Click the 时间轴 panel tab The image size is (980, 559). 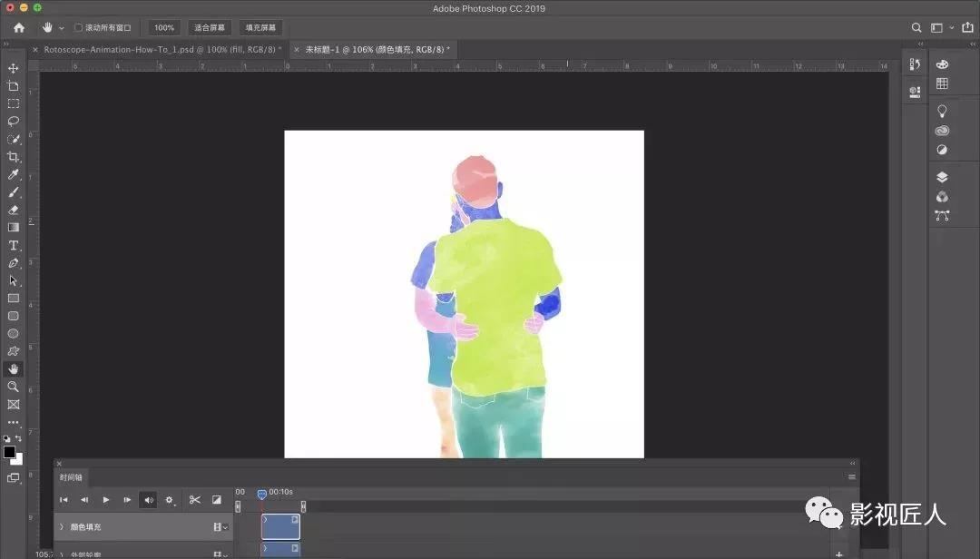pos(71,476)
